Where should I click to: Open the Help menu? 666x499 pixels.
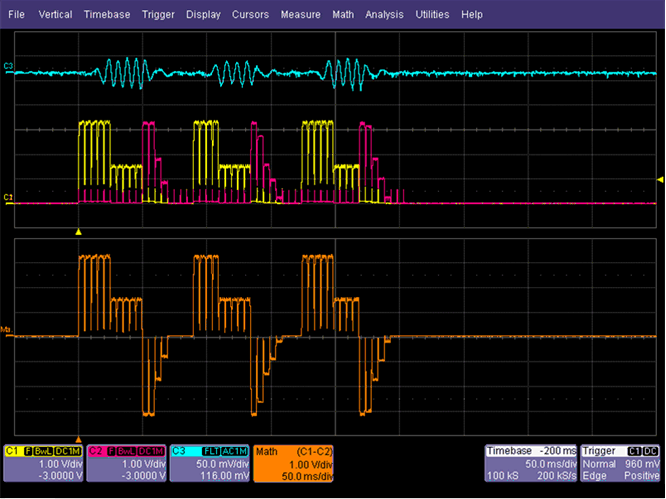[472, 15]
